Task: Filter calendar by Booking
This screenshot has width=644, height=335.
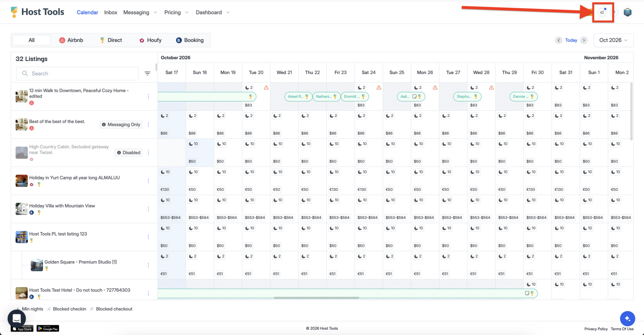Action: pos(190,40)
